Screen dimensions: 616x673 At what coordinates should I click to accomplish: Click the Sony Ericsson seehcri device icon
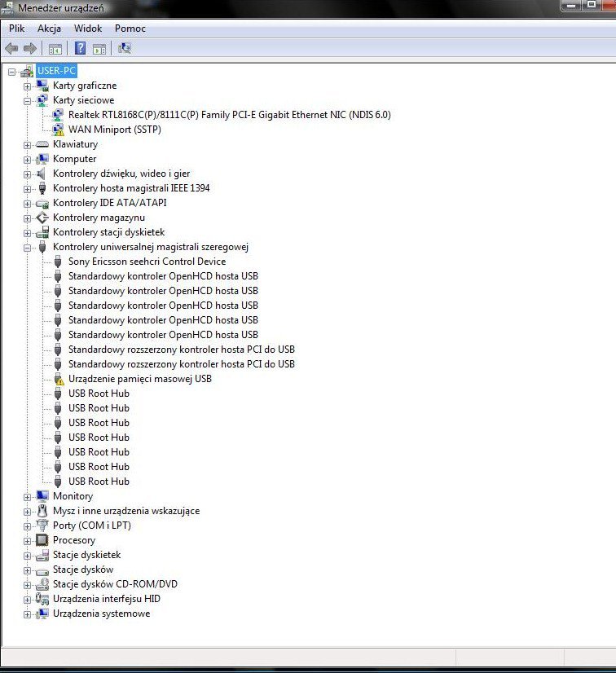tap(58, 262)
